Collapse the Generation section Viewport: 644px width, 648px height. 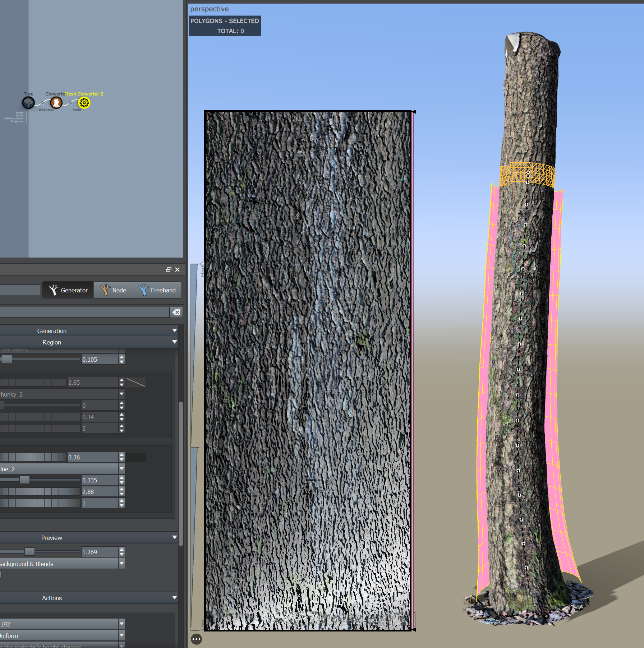pos(175,330)
